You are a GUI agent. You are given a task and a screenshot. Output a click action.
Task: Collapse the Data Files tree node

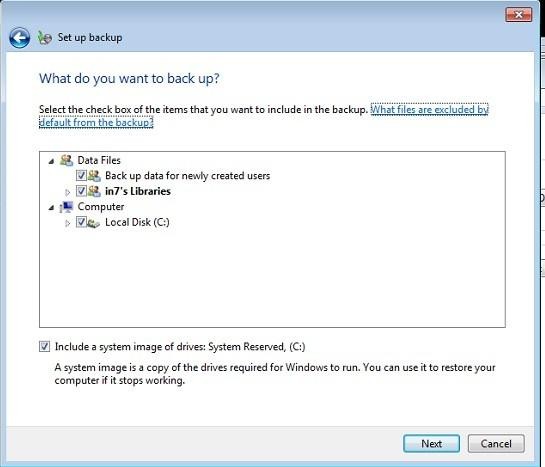tap(51, 161)
